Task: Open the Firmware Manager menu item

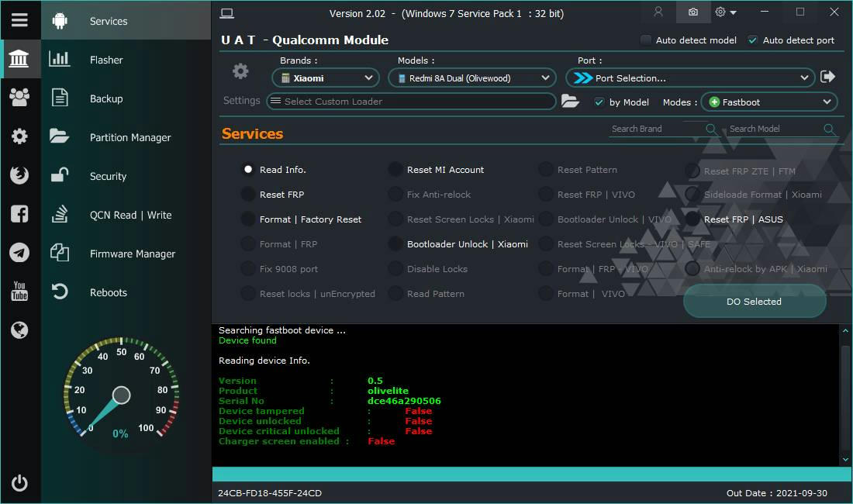Action: point(126,254)
